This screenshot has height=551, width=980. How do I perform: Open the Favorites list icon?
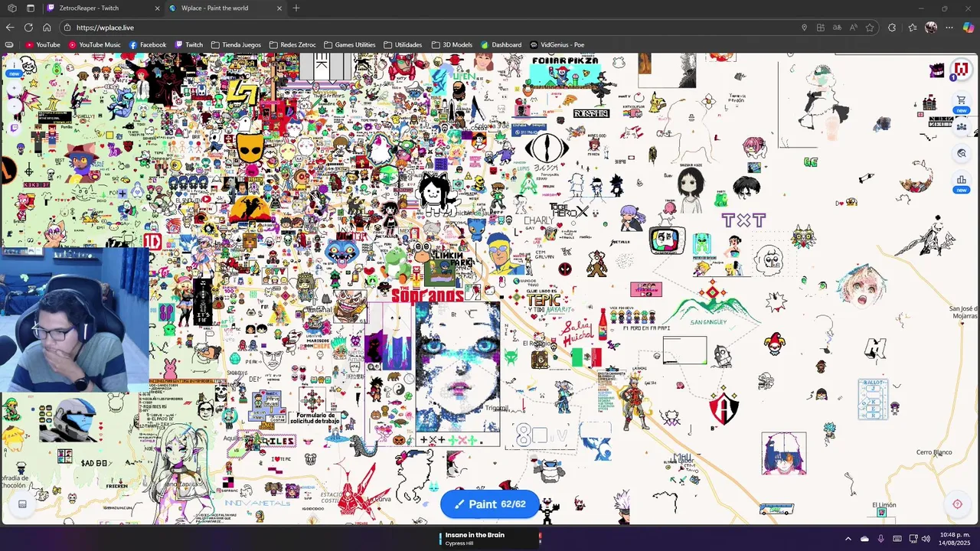click(x=912, y=28)
